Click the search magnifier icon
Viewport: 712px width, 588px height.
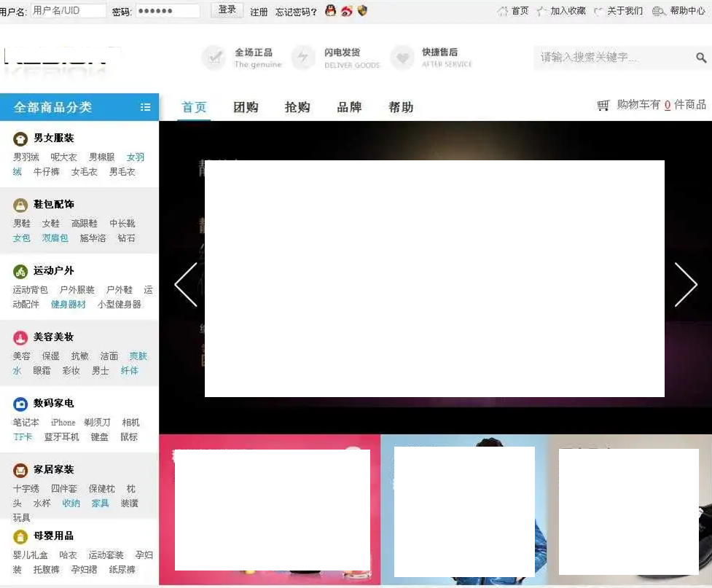701,57
